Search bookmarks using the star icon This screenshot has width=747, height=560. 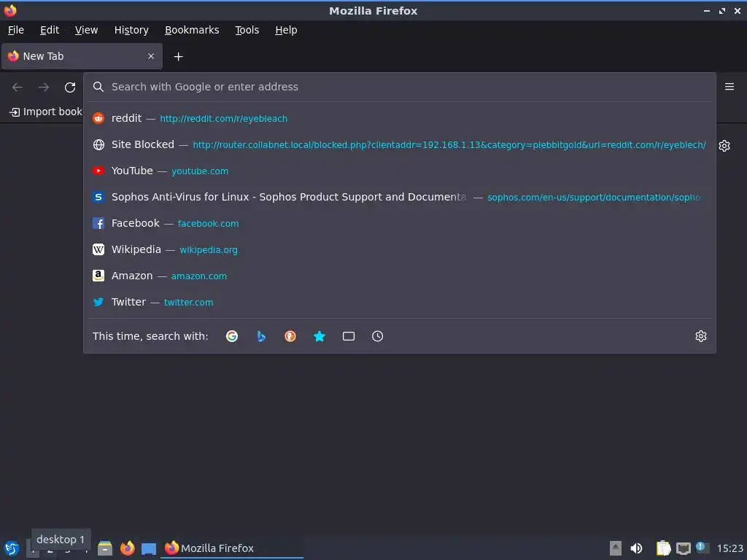click(x=320, y=336)
